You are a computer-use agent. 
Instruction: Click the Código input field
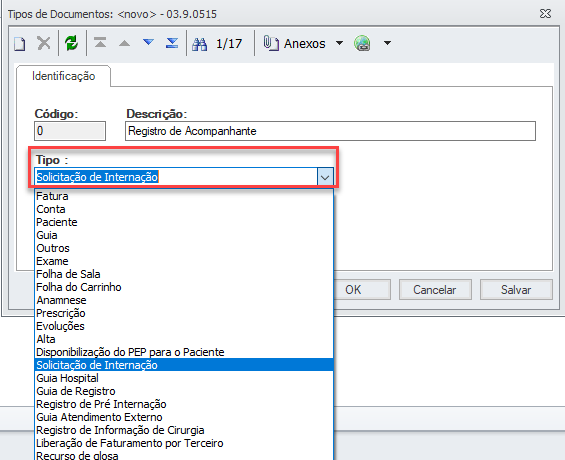point(70,131)
